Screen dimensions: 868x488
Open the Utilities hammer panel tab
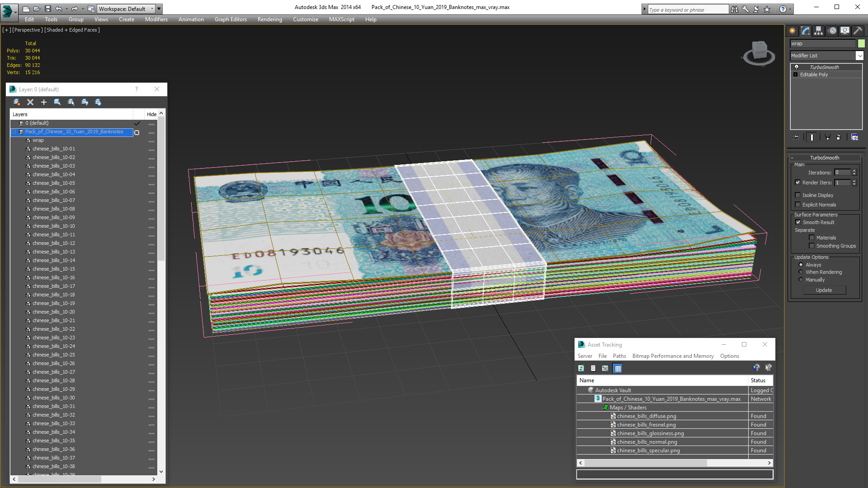pos(858,31)
